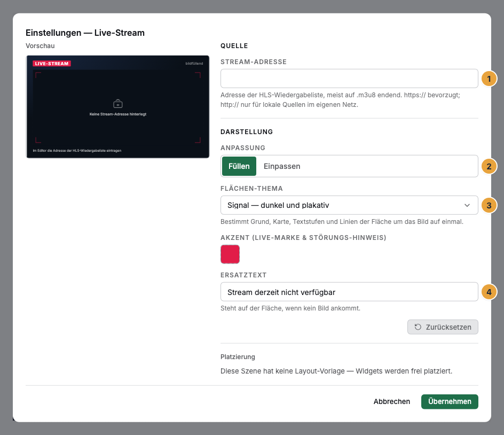The width and height of the screenshot is (504, 435).
Task: Click the 'QUELLE' section heading
Action: [234, 45]
